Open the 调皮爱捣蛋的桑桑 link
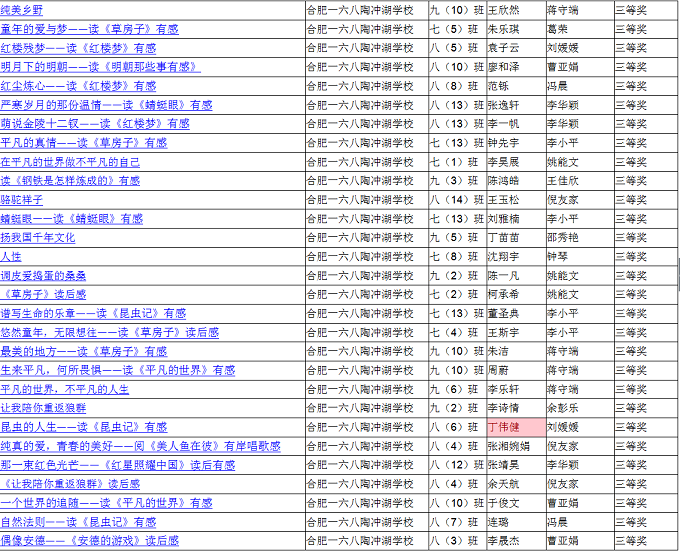The image size is (680, 554). point(43,276)
